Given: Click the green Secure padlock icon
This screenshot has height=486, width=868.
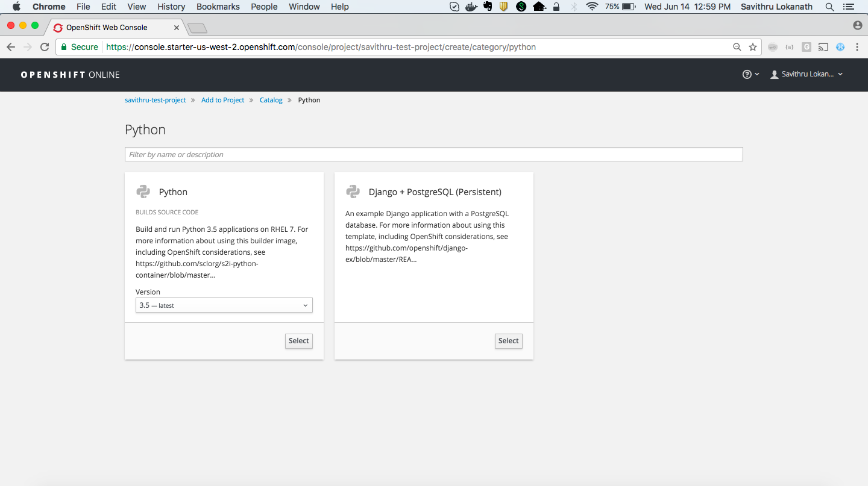Looking at the screenshot, I should pyautogui.click(x=64, y=47).
